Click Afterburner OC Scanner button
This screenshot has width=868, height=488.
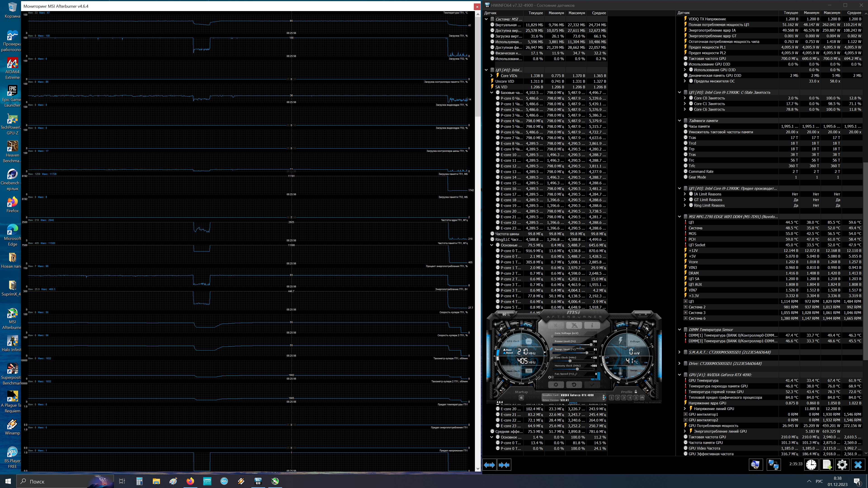(506, 314)
